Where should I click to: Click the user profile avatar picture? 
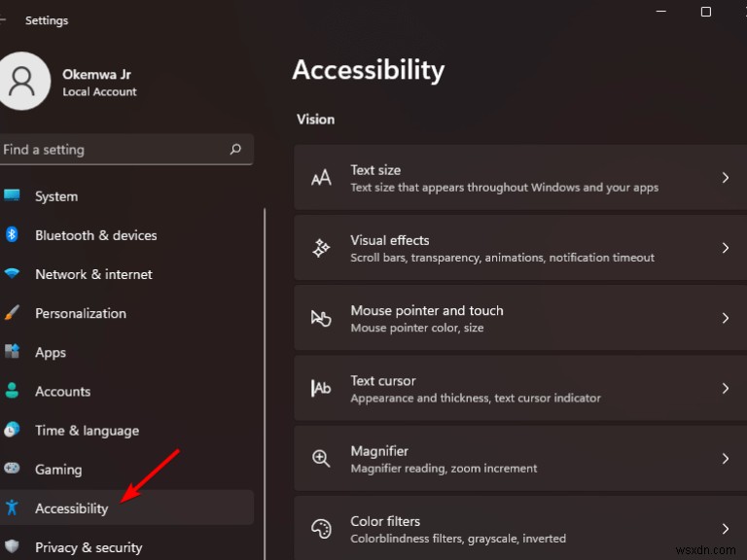point(22,81)
